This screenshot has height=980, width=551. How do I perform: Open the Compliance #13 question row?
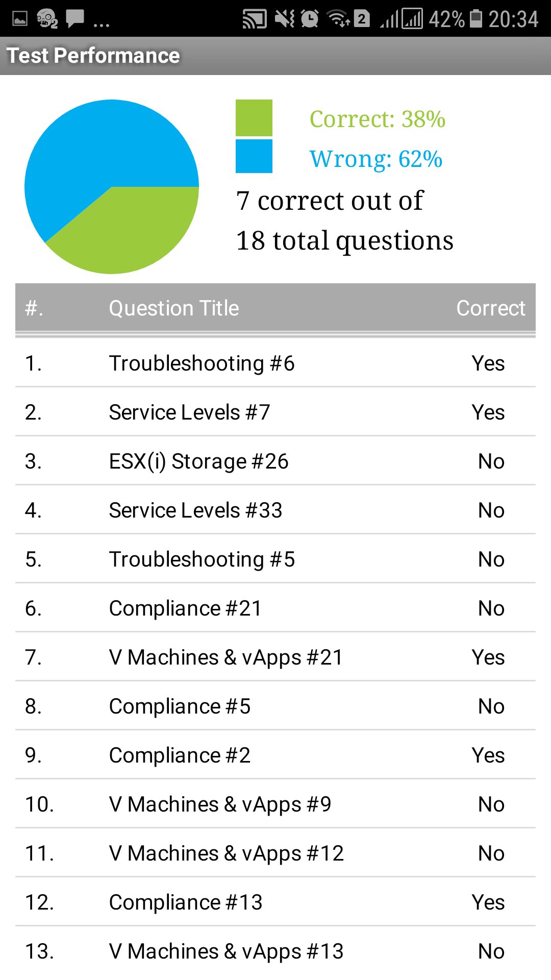[275, 902]
